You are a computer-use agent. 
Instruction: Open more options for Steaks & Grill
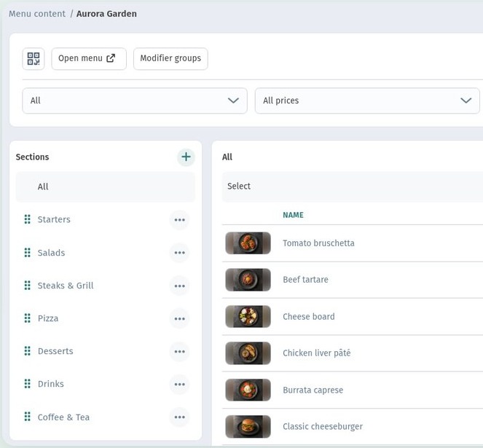click(x=179, y=286)
